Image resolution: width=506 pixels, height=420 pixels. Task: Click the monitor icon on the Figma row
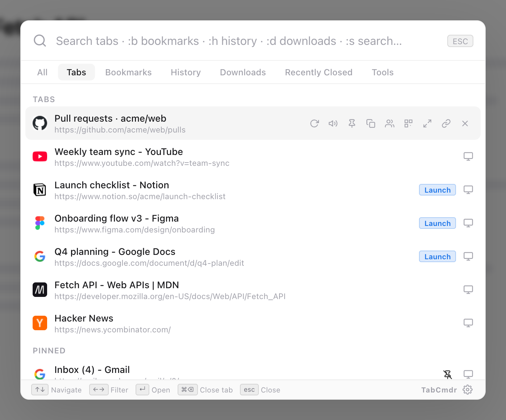coord(468,223)
